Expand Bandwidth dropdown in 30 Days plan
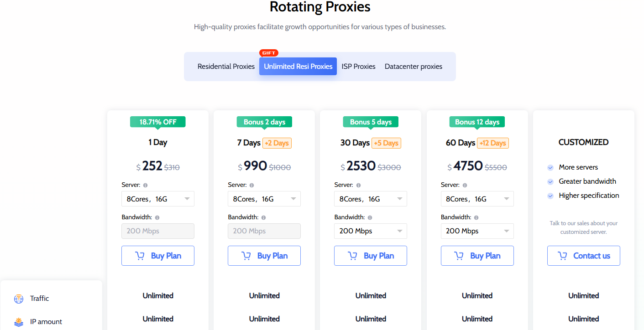 pos(371,231)
